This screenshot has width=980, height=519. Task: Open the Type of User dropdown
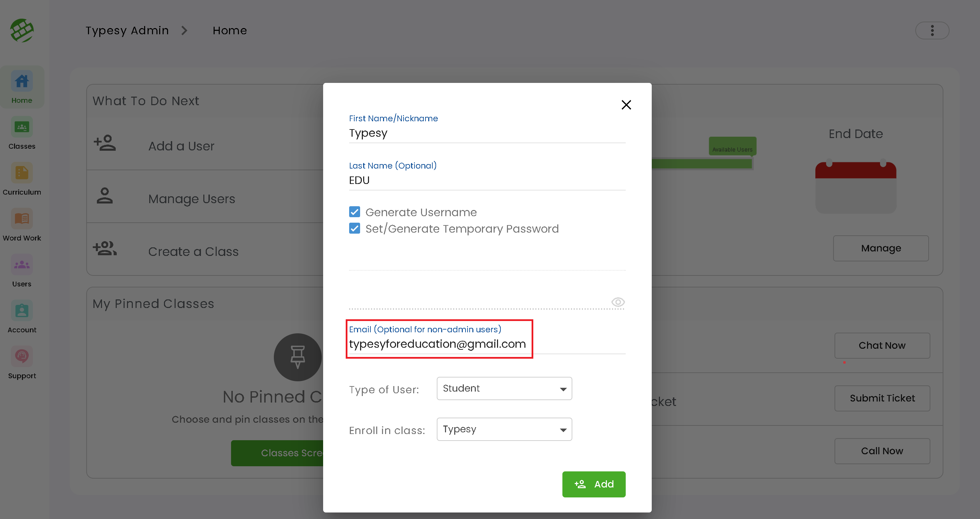[505, 388]
